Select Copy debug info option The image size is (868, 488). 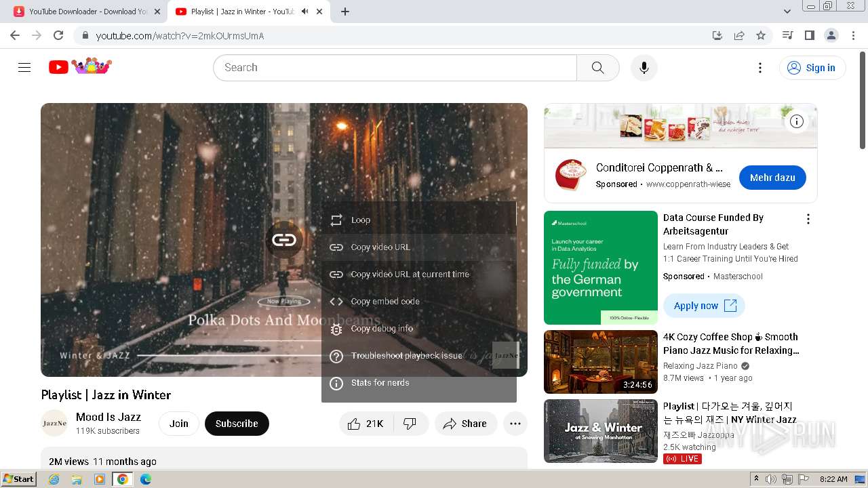pyautogui.click(x=419, y=328)
